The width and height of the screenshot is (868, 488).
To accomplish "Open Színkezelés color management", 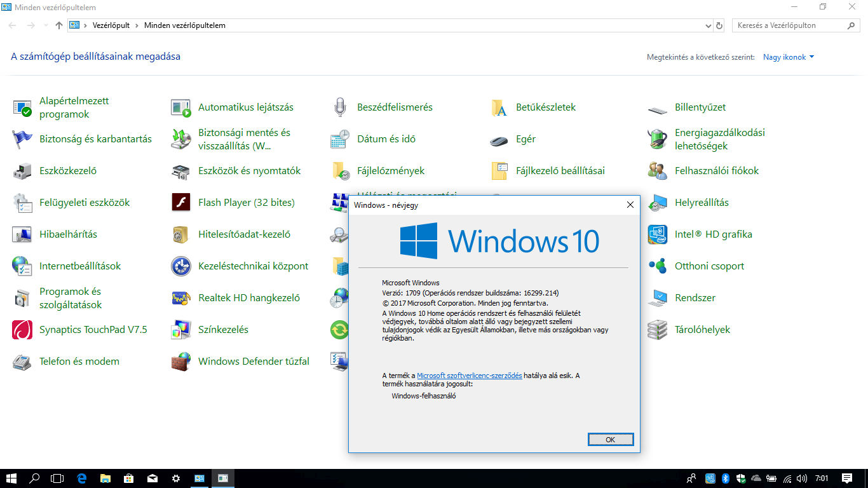I will pyautogui.click(x=210, y=330).
